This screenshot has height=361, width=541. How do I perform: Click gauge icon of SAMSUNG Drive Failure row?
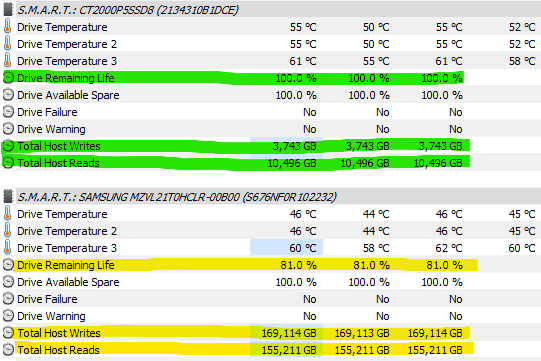8,299
